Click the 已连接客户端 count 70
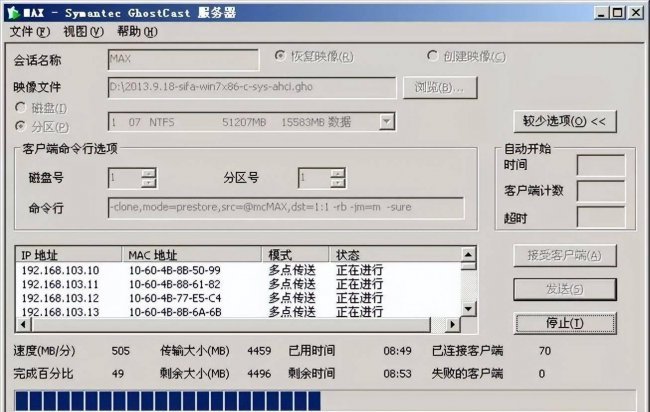 [x=545, y=351]
